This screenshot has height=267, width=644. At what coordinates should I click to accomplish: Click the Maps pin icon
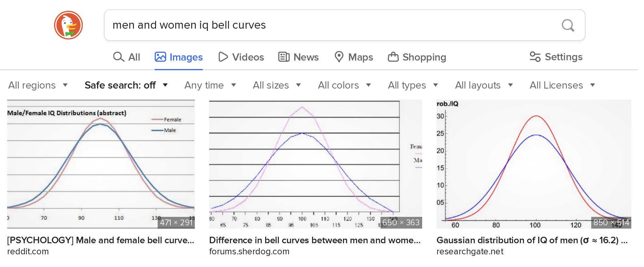(339, 57)
